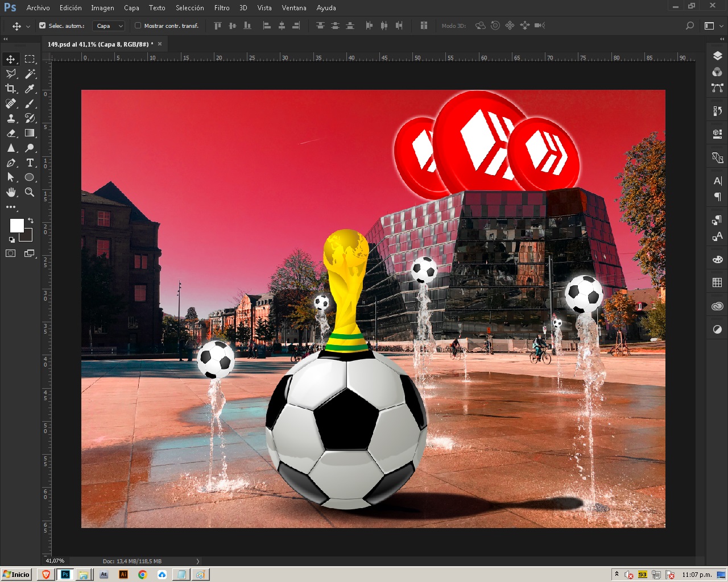Open the History panel icon
This screenshot has height=582, width=728.
717,111
